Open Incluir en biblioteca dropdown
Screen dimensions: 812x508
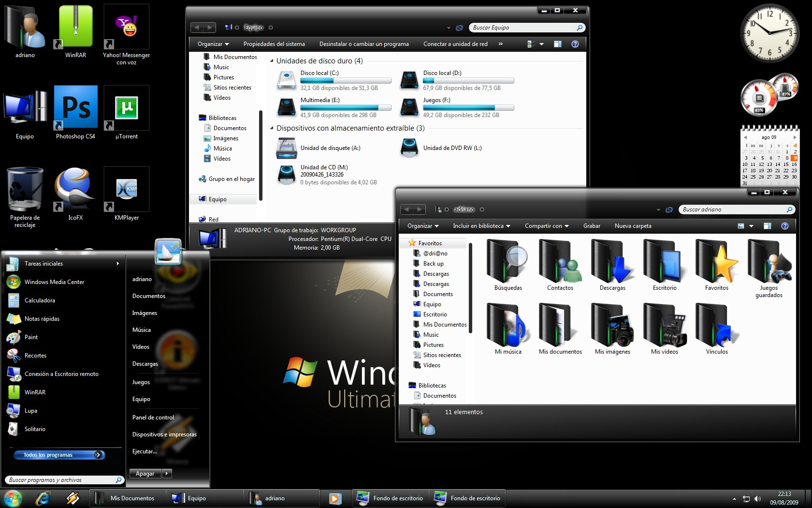[481, 226]
